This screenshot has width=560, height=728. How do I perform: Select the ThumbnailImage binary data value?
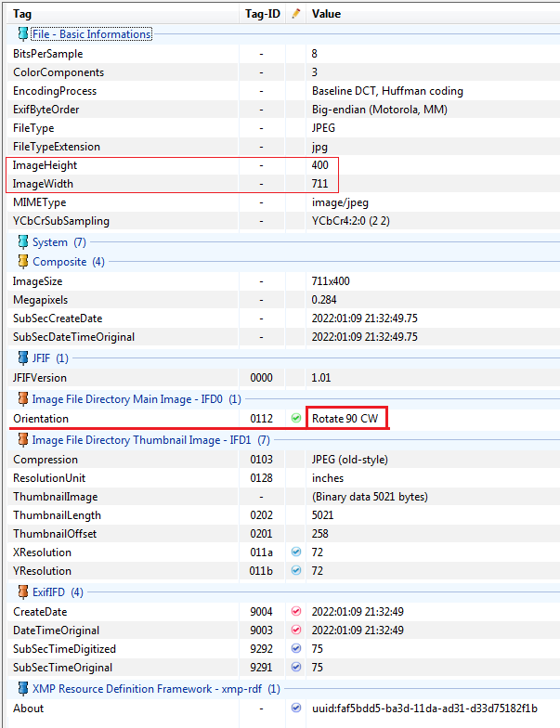(x=370, y=497)
